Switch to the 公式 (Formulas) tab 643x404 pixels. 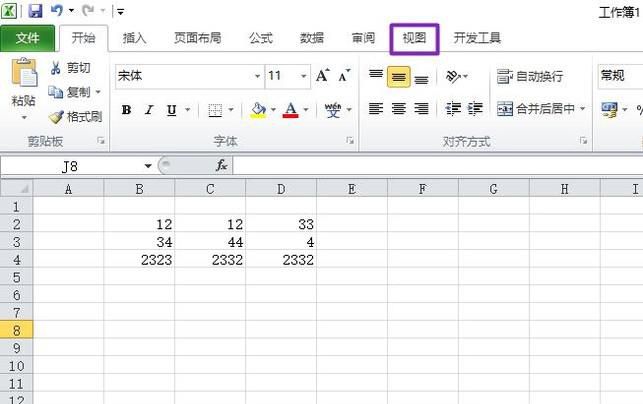(x=261, y=38)
